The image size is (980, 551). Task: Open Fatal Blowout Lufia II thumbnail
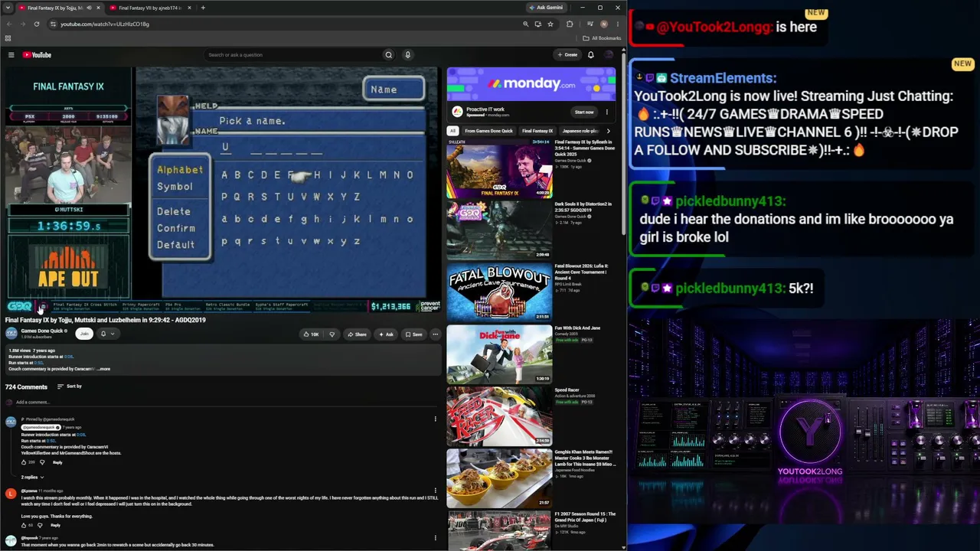tap(499, 292)
